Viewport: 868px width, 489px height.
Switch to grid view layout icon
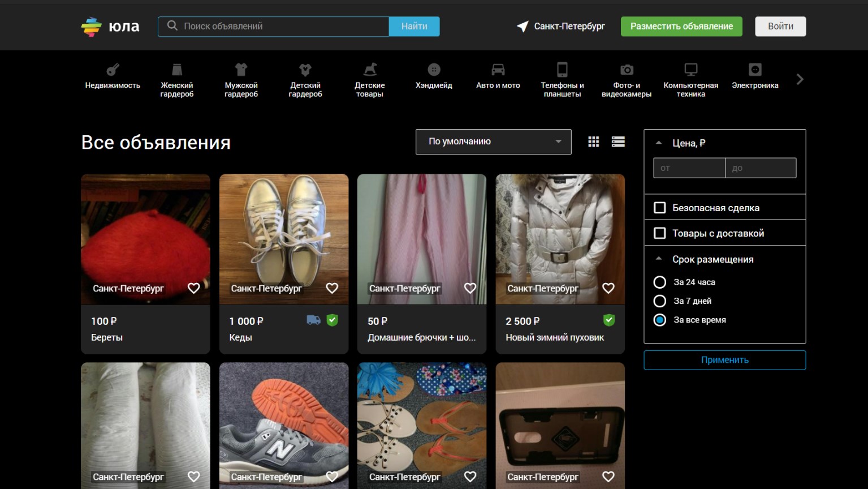pyautogui.click(x=593, y=142)
